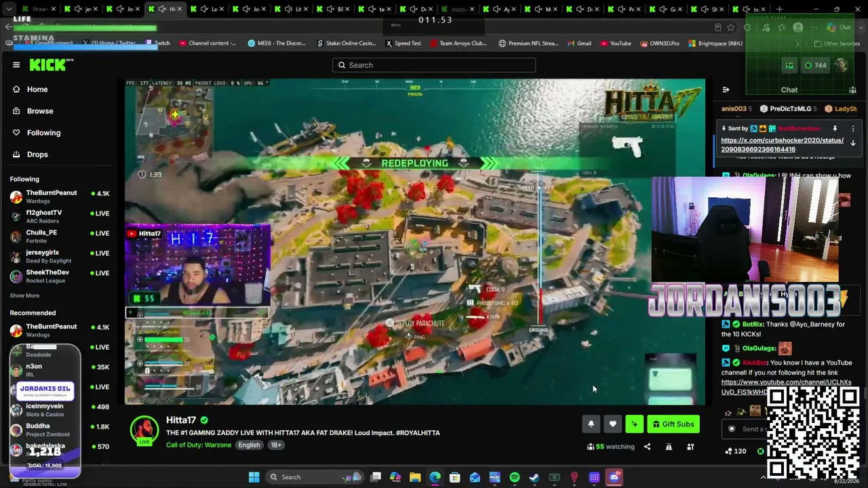Open jerseygirlx channel in Following list
Image resolution: width=868 pixels, height=488 pixels.
[60, 256]
